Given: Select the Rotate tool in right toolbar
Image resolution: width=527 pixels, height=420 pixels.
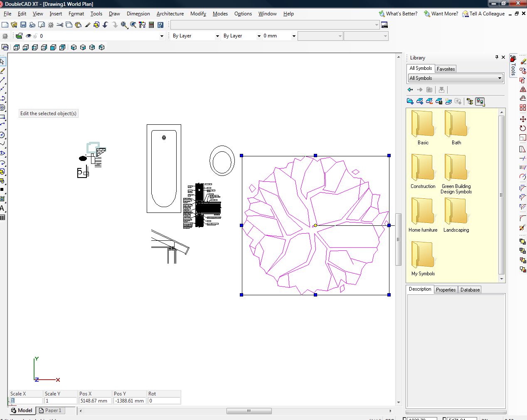Looking at the screenshot, I should (523, 128).
